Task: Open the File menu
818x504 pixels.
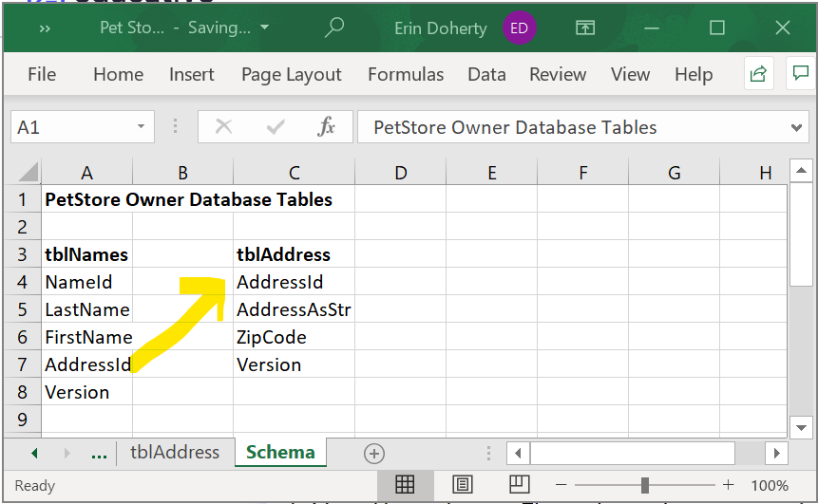Action: 42,74
